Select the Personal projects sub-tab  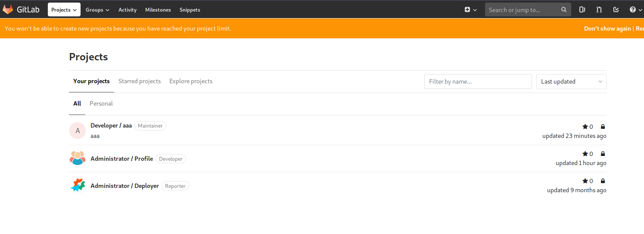(x=101, y=103)
